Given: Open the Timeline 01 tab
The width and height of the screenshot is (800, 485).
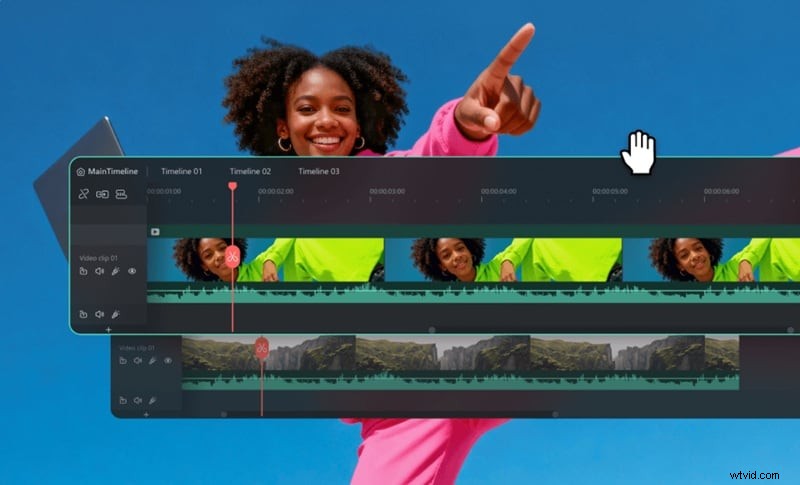Looking at the screenshot, I should [182, 171].
